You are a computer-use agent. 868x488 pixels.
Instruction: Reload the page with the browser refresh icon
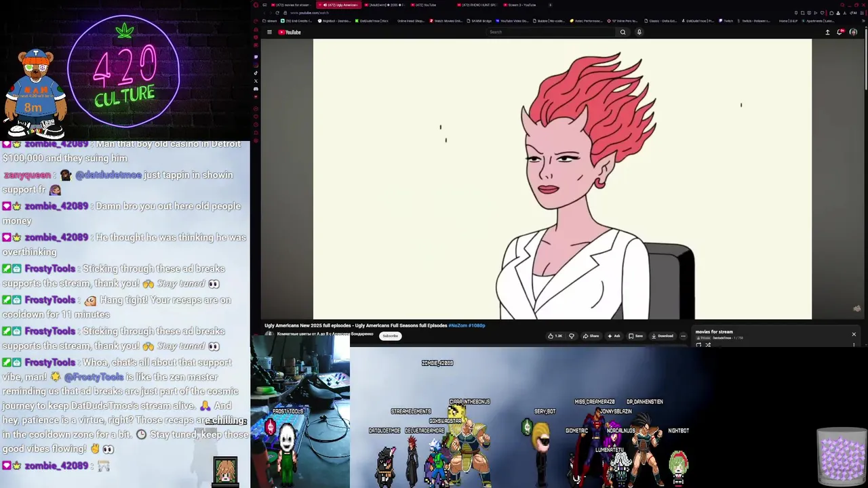coord(277,13)
